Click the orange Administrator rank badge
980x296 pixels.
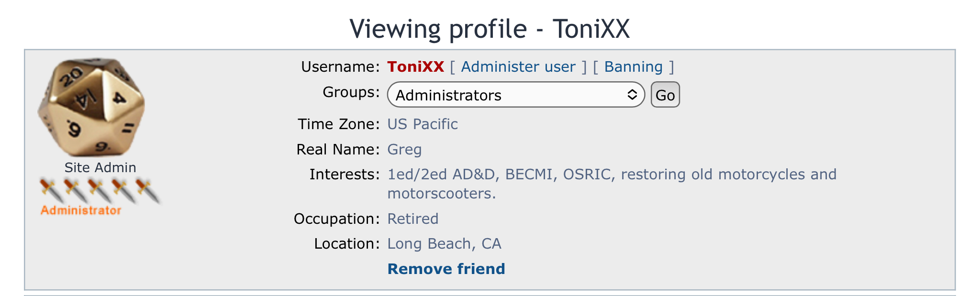click(x=81, y=210)
